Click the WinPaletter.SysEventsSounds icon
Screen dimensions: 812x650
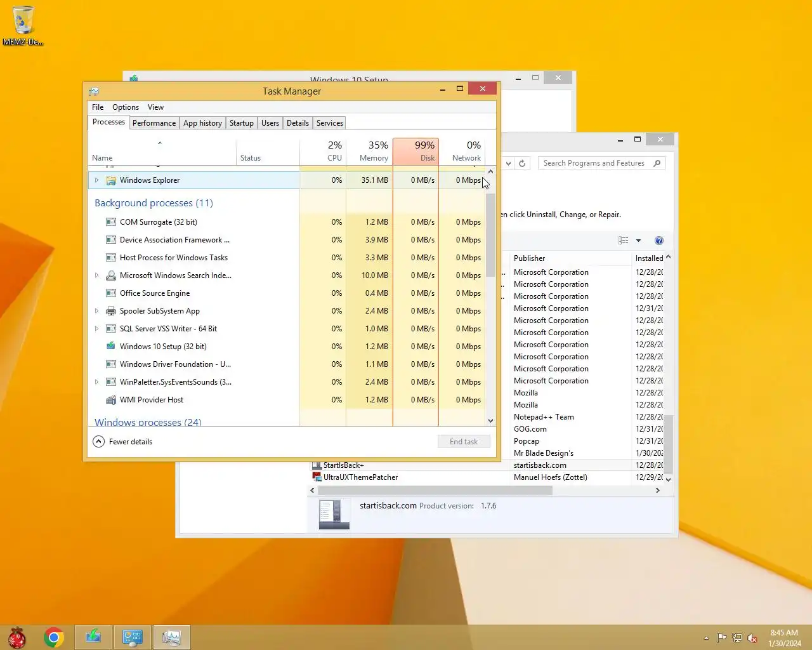coord(111,382)
